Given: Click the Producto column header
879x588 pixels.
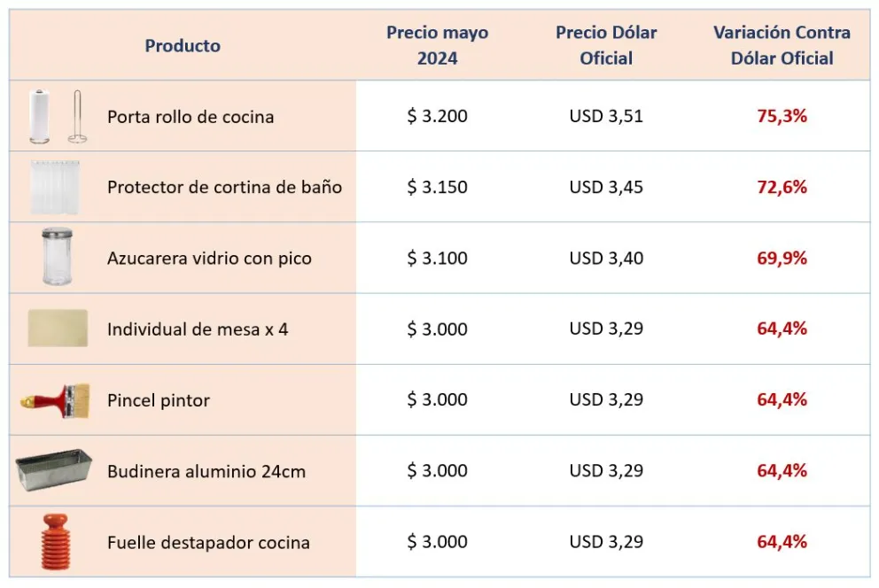Looking at the screenshot, I should (x=183, y=46).
